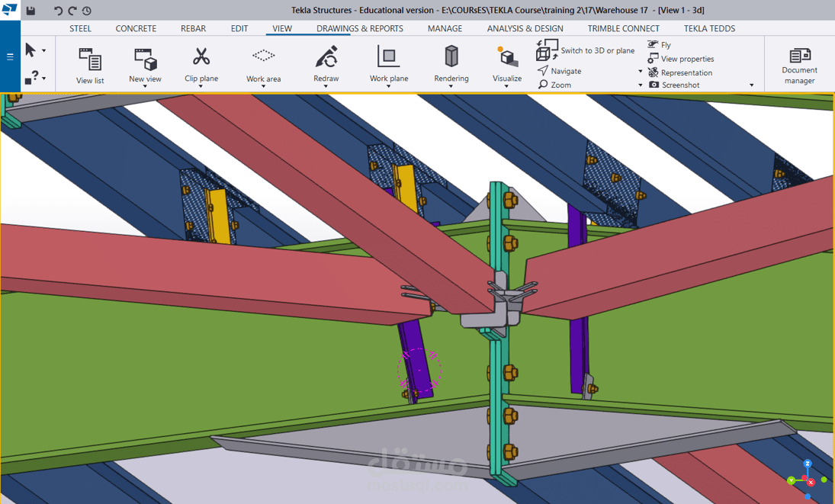Open ANALYSIS & DESIGN tab
This screenshot has width=835, height=504.
point(525,29)
